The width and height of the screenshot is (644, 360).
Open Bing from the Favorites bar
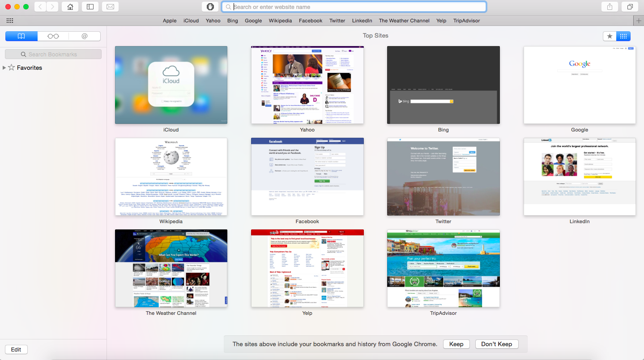pos(233,21)
